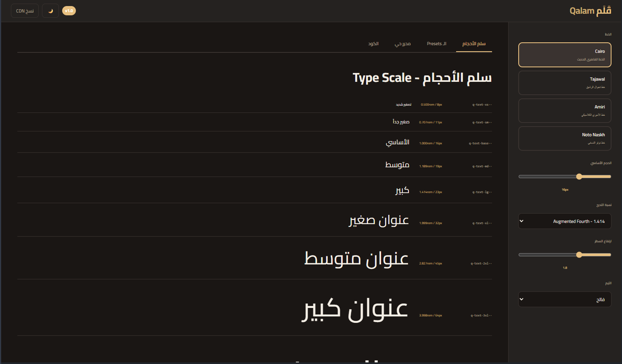
Task: Click the عنوان متوسط sample text
Action: click(356, 259)
